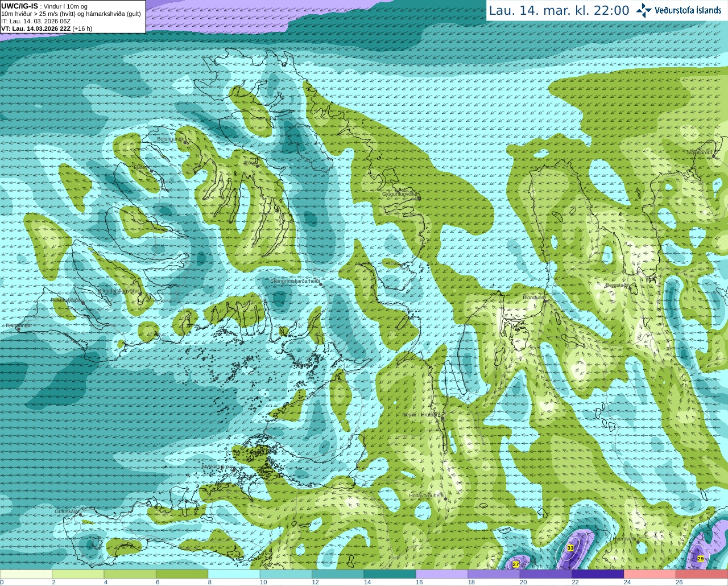
Task: Click the 'VT: Lau. 14.03.2026 22Z (+16 h)' line
Action: tap(47, 28)
